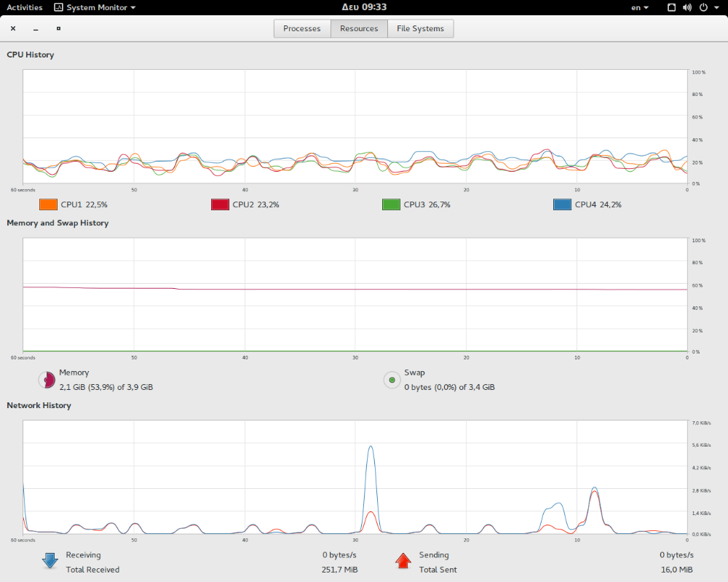This screenshot has height=582, width=728.
Task: Open the Activities overview
Action: tap(25, 7)
